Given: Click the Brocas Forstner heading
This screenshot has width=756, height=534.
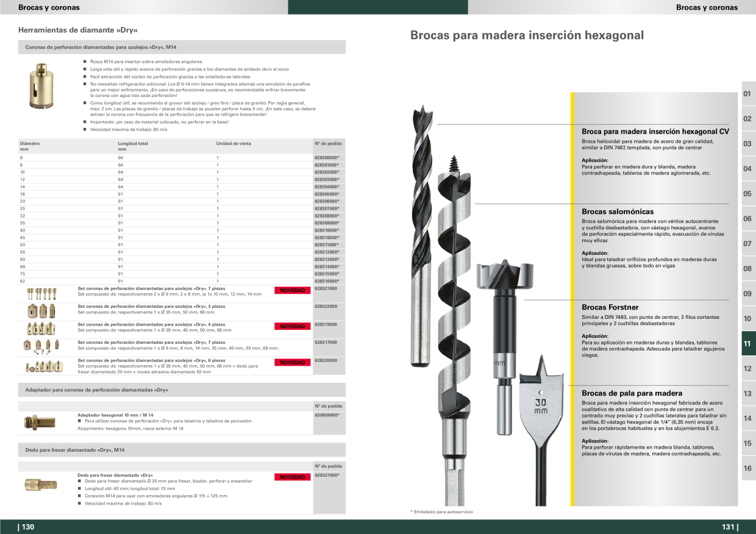Looking at the screenshot, I should (x=610, y=307).
